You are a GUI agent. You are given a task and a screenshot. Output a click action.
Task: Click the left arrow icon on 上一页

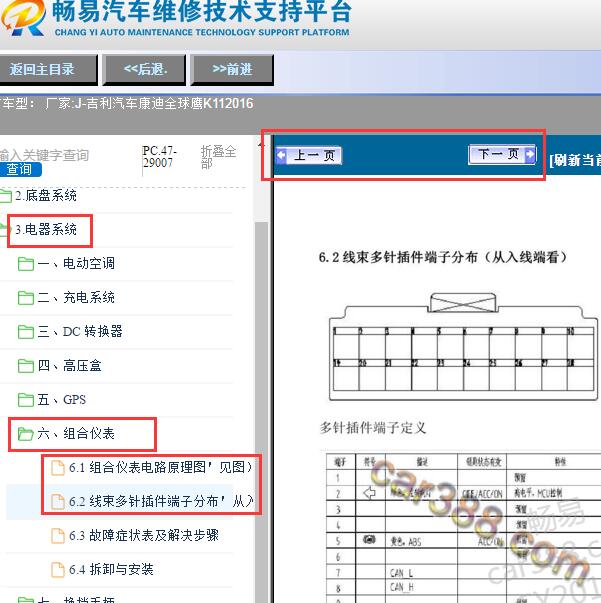click(x=281, y=155)
